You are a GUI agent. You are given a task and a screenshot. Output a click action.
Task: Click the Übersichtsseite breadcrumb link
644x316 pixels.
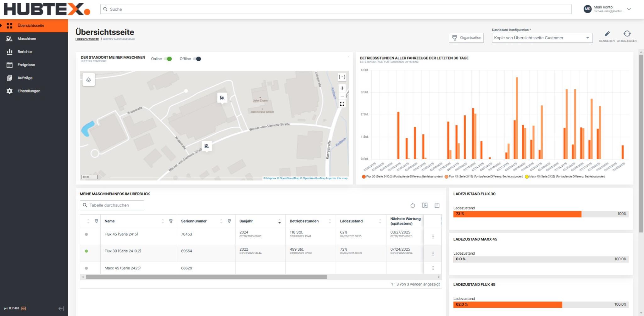point(87,39)
